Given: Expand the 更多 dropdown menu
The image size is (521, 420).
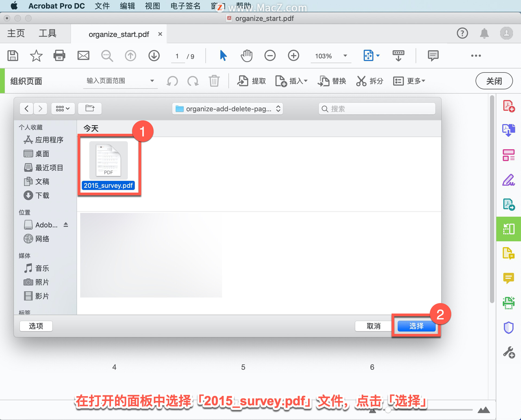Looking at the screenshot, I should tap(423, 81).
